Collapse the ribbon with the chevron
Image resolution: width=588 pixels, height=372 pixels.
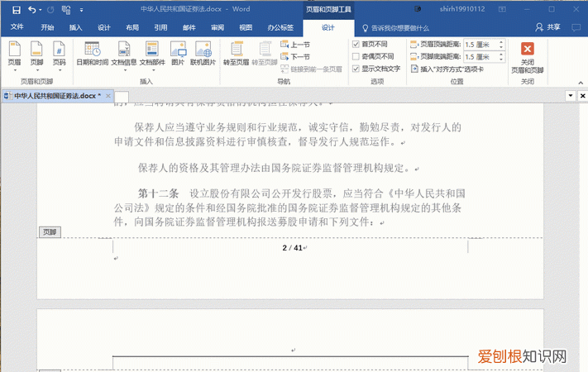click(x=581, y=83)
